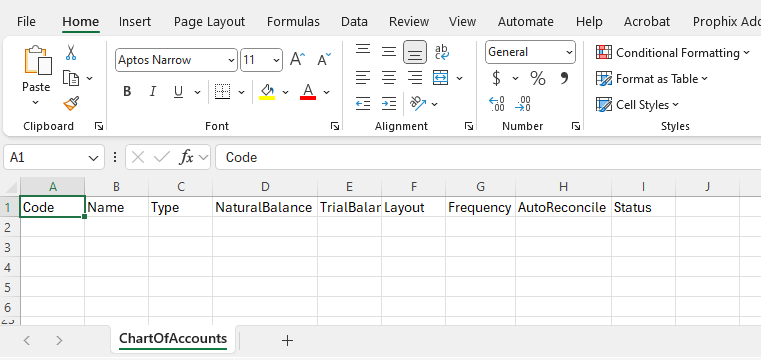Apply yellow fill color

pyautogui.click(x=267, y=91)
